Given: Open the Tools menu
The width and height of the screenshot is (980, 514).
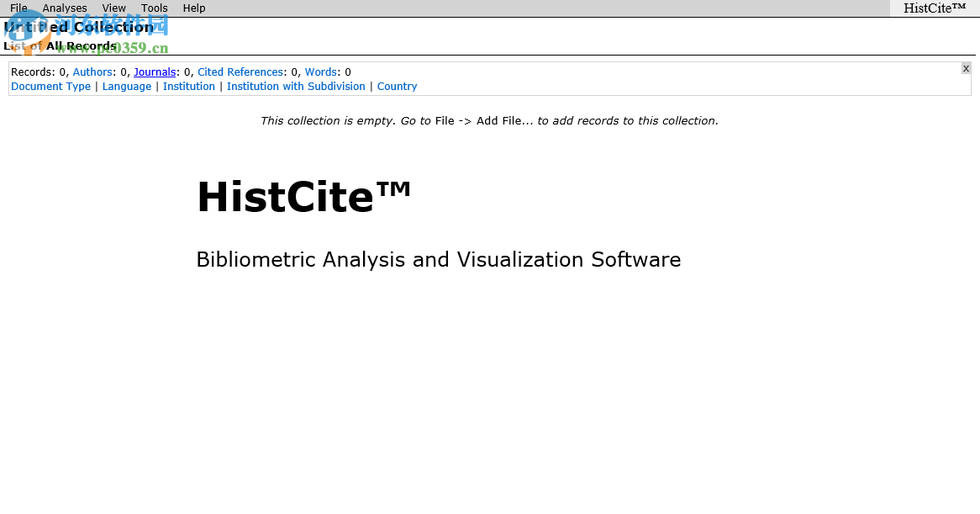Looking at the screenshot, I should click(154, 8).
